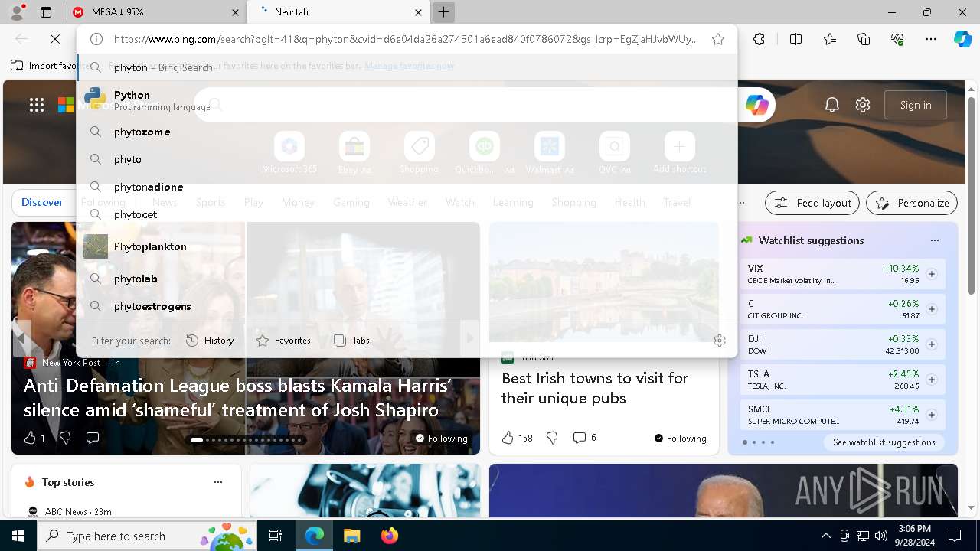Launch Firefox from the taskbar
980x551 pixels.
point(390,536)
